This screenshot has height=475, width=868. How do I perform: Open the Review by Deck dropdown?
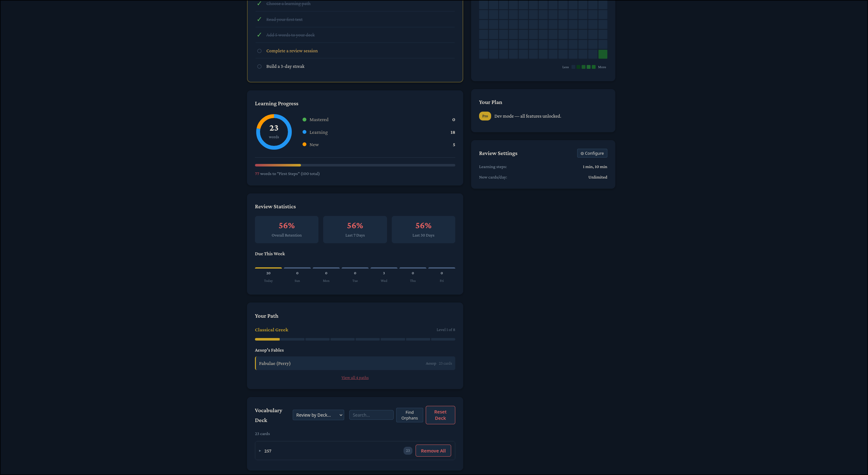pos(318,415)
